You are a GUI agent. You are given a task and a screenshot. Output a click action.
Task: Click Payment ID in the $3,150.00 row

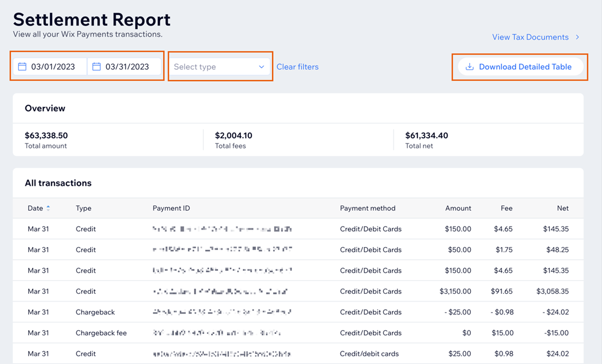click(x=220, y=291)
